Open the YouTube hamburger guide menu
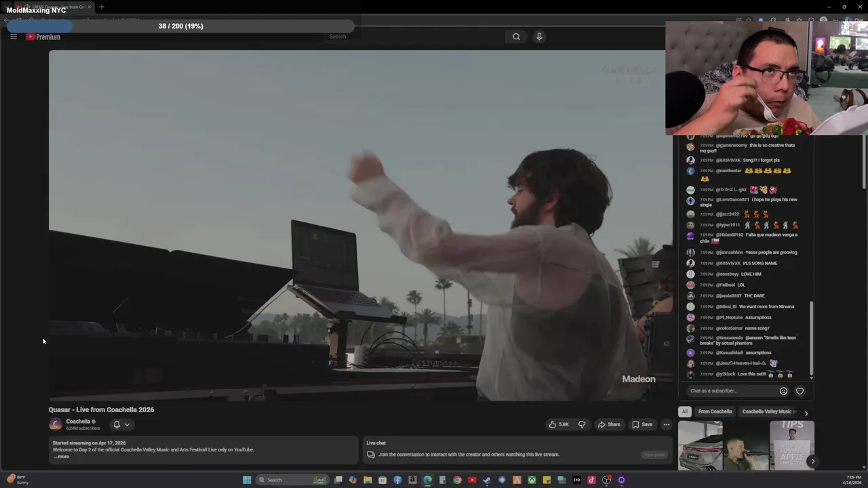The image size is (868, 488). (x=13, y=37)
